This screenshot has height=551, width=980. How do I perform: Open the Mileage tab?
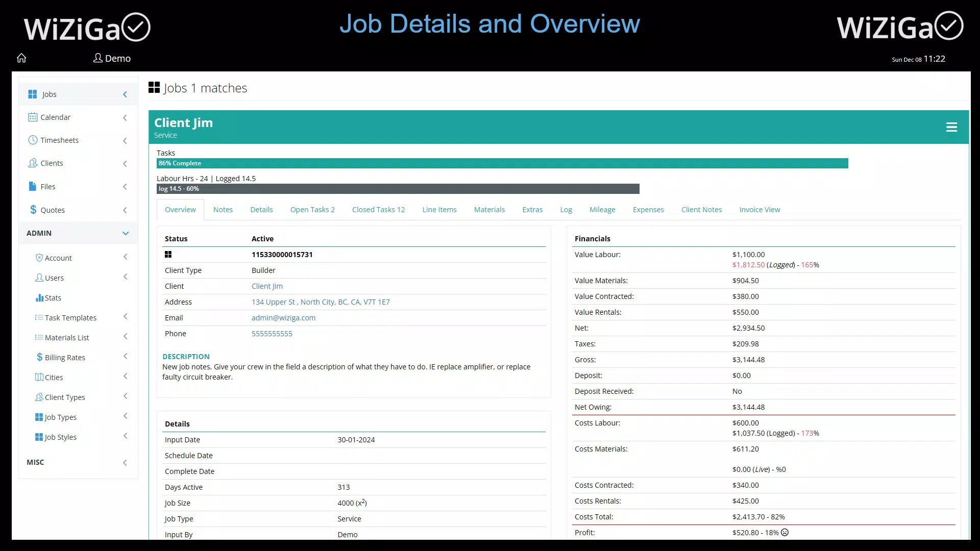tap(602, 210)
